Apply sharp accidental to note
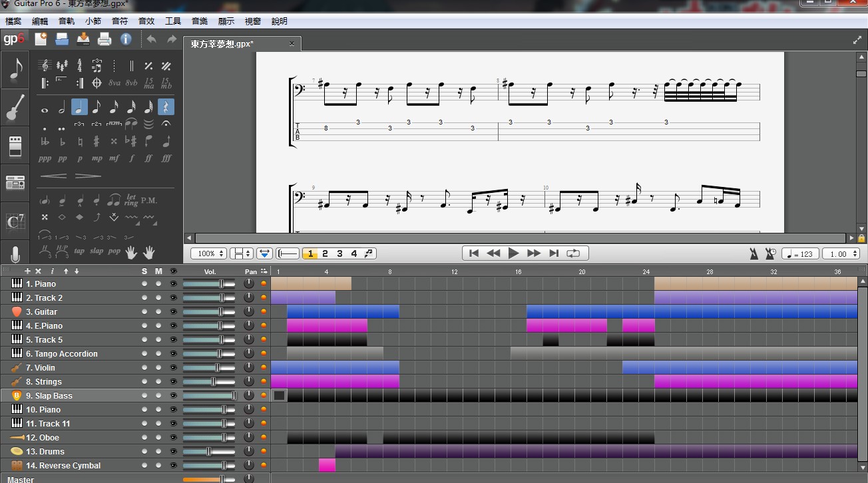 (x=97, y=141)
